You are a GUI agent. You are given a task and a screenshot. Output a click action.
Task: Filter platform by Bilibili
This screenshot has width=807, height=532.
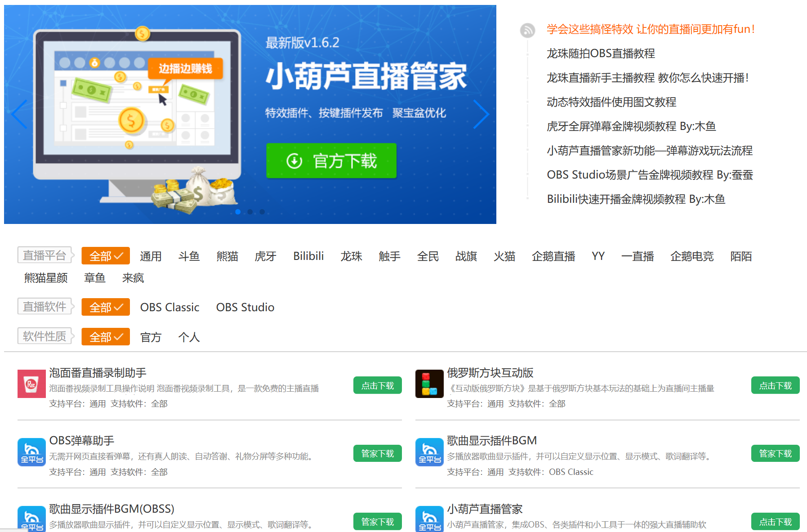tap(308, 256)
